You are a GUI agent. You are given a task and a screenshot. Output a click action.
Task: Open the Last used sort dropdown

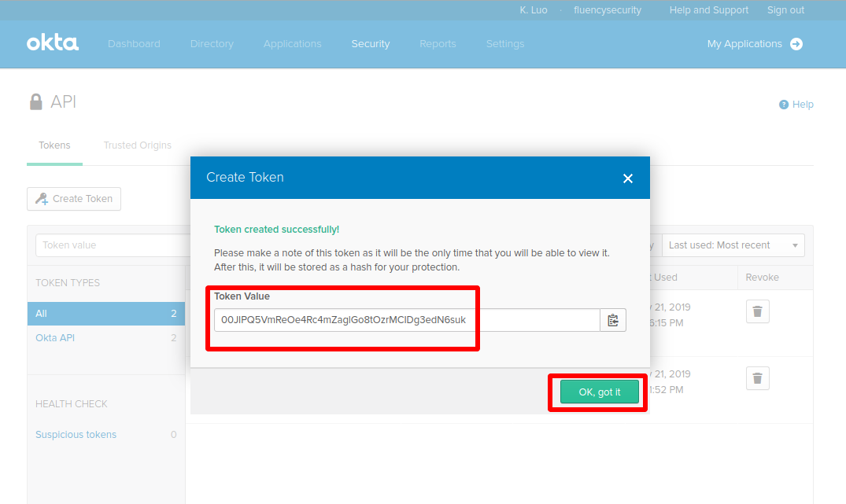click(733, 245)
